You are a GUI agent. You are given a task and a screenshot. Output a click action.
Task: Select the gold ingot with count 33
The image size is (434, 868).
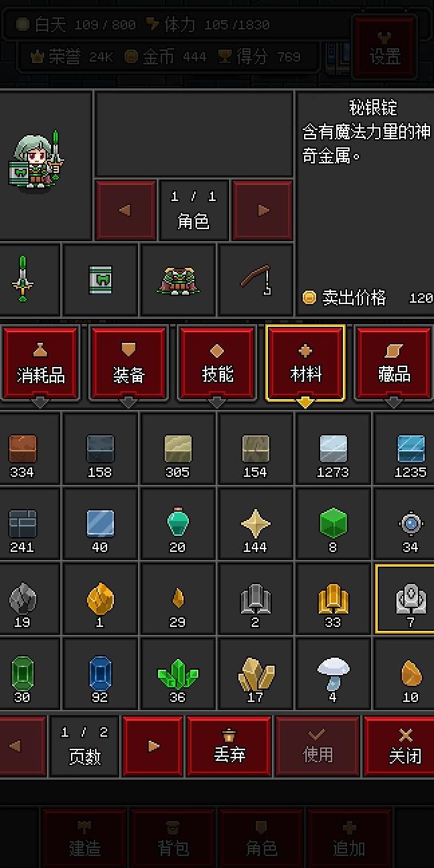[332, 598]
